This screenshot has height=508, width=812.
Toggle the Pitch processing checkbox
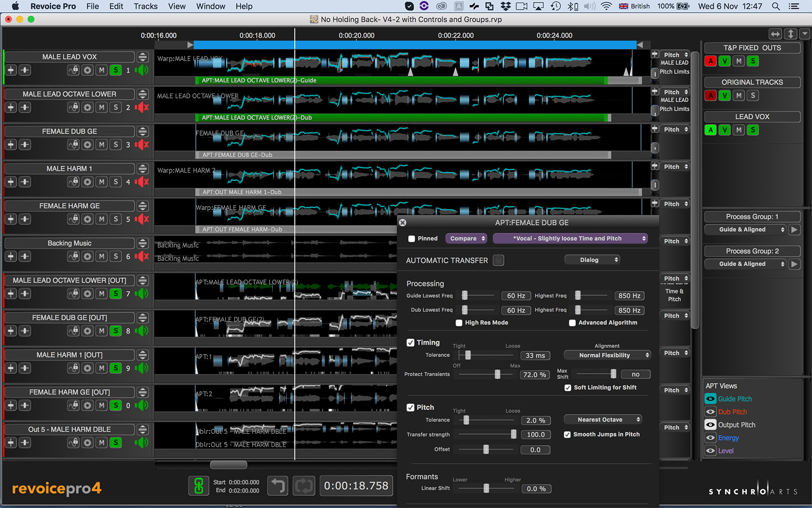411,407
